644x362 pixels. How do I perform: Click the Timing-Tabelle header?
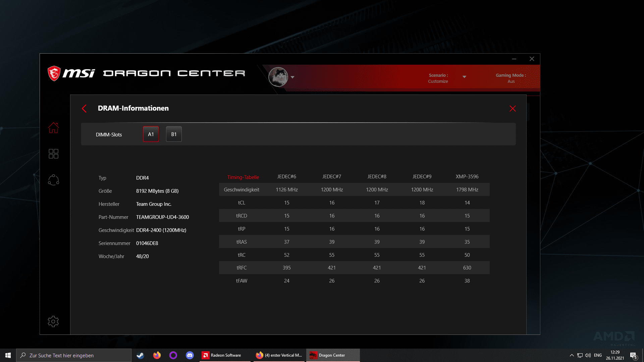coord(243,177)
